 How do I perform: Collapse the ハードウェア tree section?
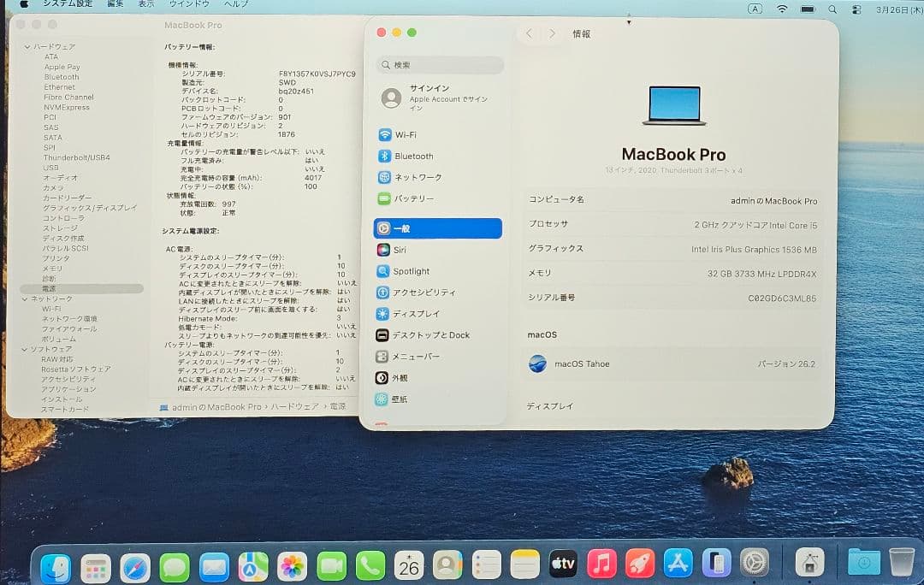coord(27,46)
